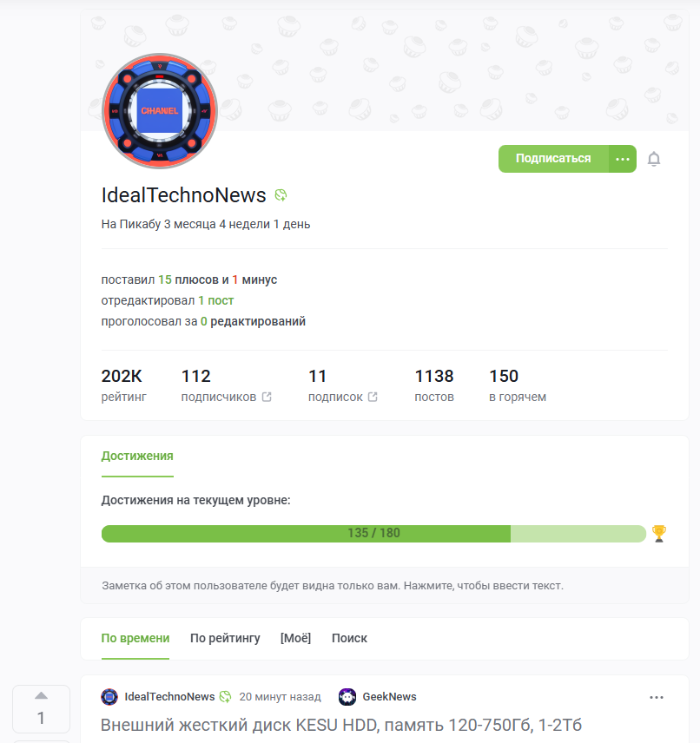Click the small IdealTechnoNews author avatar
Viewport: 700px width, 743px height.
[x=109, y=696]
